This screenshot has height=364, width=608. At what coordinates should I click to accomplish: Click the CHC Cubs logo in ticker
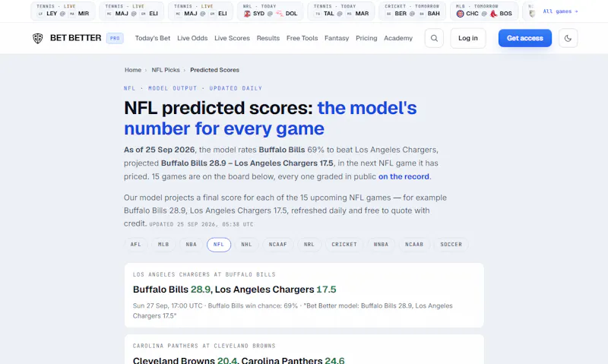(x=460, y=14)
